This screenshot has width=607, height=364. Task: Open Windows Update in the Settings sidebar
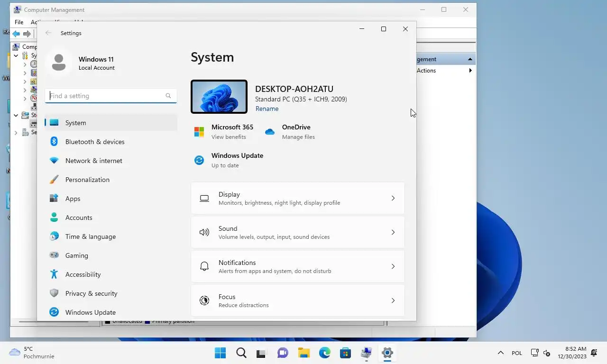[111, 312]
